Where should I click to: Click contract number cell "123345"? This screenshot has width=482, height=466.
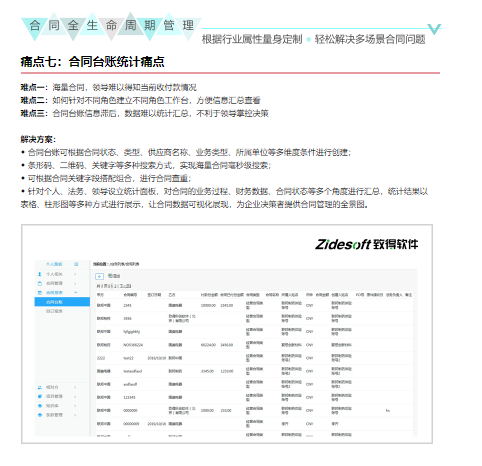[129, 397]
